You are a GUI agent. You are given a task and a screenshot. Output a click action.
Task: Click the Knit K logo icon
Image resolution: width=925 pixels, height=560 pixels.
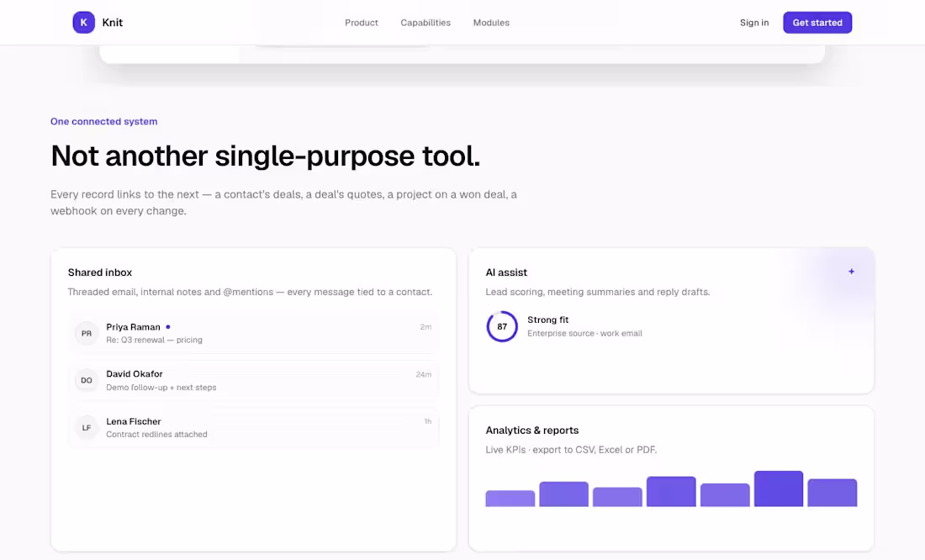coord(84,23)
